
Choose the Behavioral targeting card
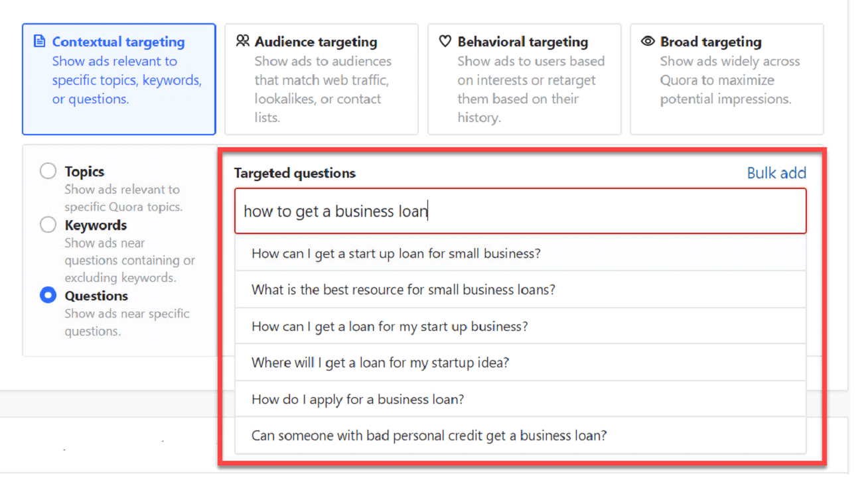[524, 80]
